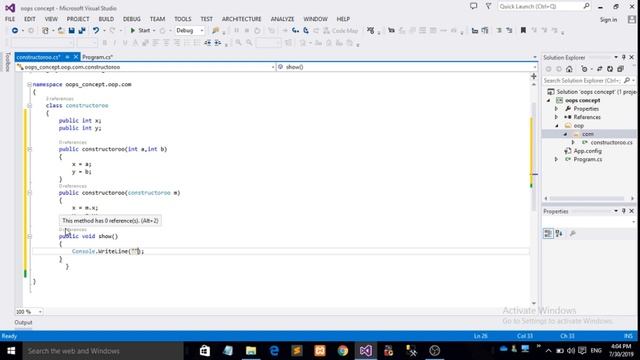Click the Navigate Backward toolbar icon
This screenshot has width=640, height=360.
click(15, 31)
